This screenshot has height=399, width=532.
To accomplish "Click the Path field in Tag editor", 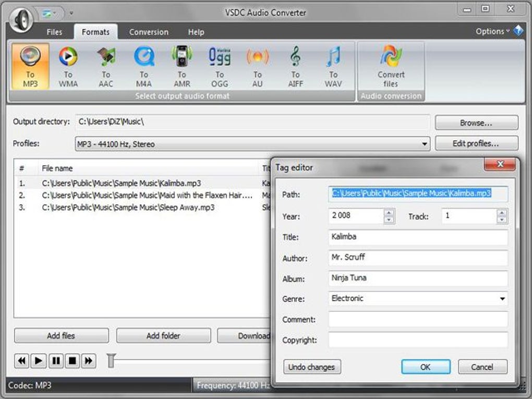I will click(418, 194).
